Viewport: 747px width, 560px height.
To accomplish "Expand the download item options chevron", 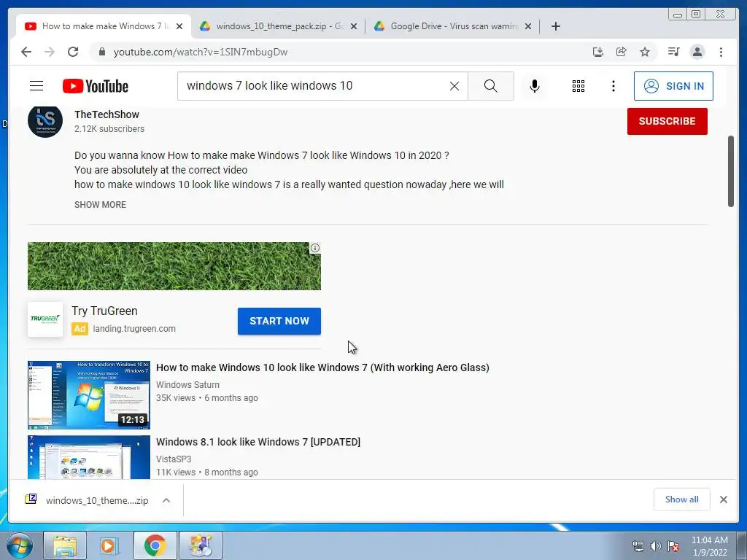I will [166, 500].
